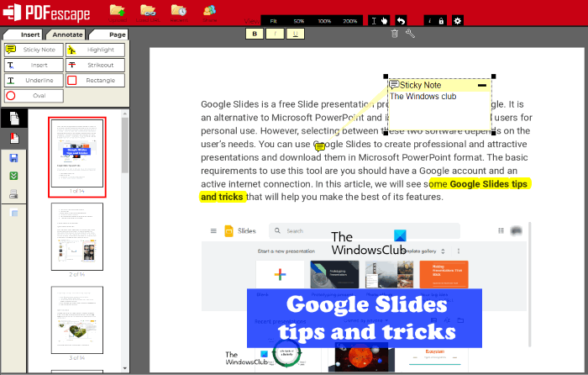Delete selected object with the trash icon
The height and width of the screenshot is (375, 588).
pos(395,34)
